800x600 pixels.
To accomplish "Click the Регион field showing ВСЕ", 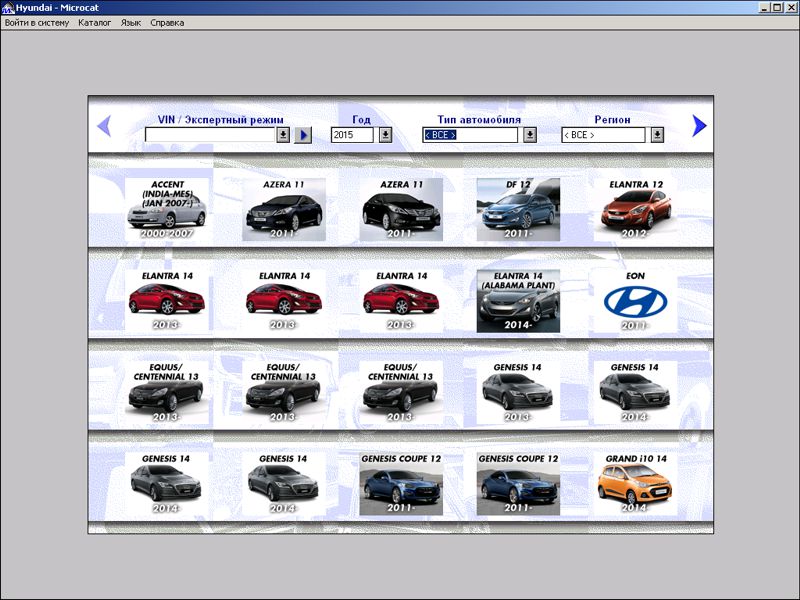I will (x=603, y=135).
